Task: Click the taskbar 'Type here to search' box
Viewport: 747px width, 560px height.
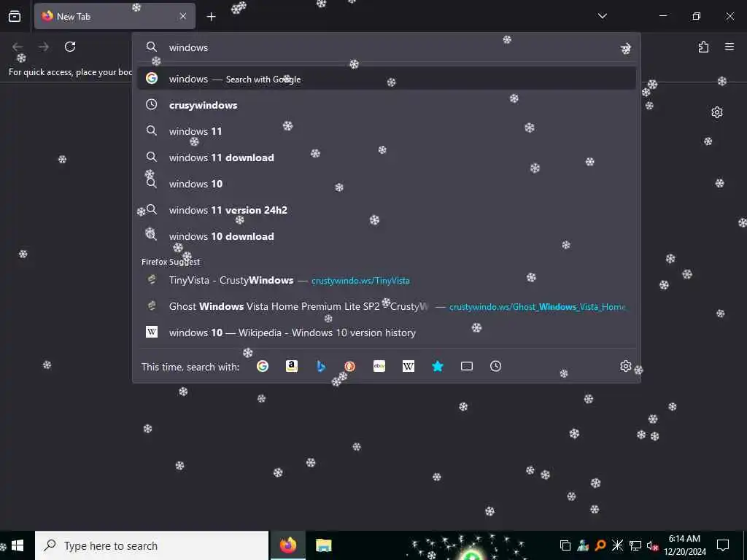Action: click(x=152, y=545)
